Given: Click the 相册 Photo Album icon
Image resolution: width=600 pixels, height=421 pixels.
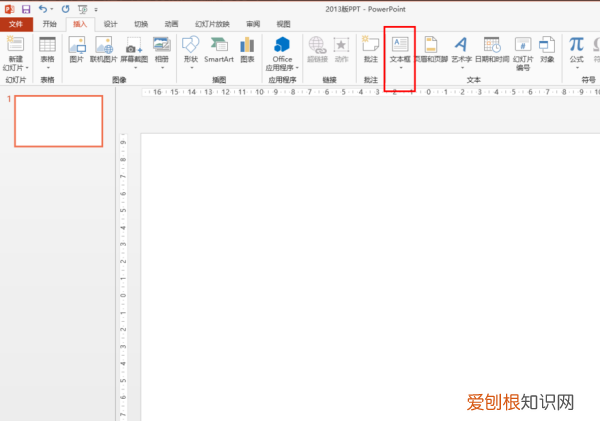Looking at the screenshot, I should 162,44.
